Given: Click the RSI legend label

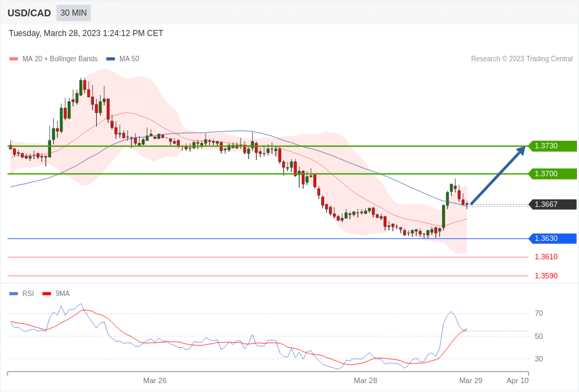Looking at the screenshot, I should point(28,293).
